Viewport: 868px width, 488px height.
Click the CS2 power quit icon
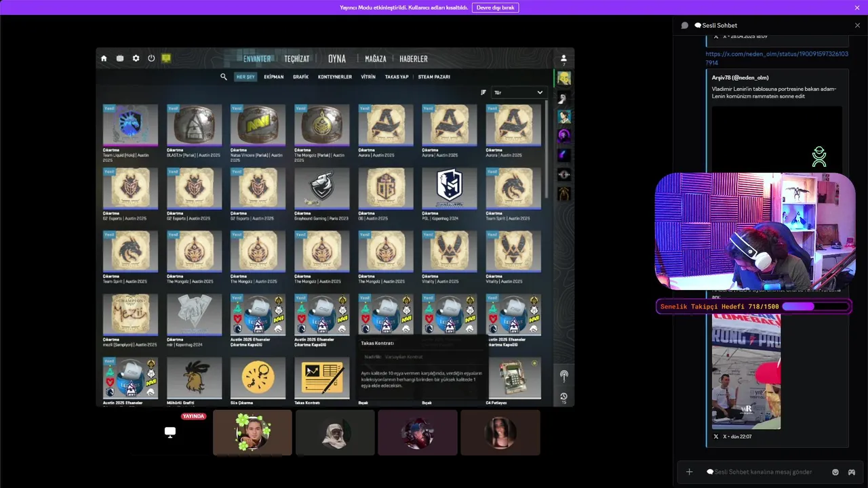point(151,58)
